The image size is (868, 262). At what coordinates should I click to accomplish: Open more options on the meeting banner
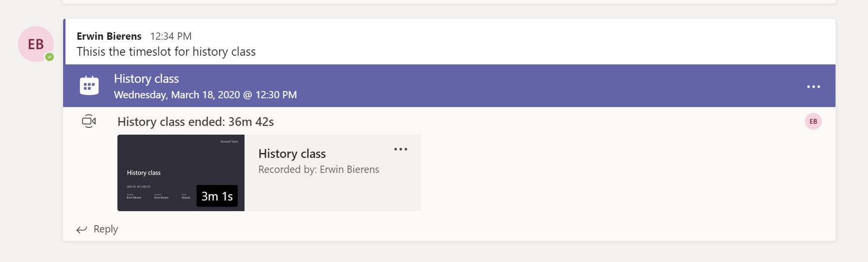tap(813, 87)
